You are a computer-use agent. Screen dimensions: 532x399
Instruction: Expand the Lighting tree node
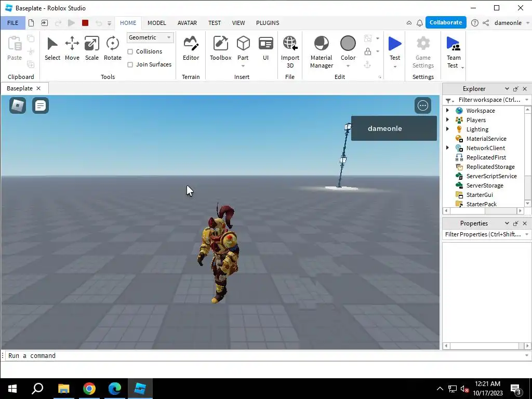[x=447, y=129]
